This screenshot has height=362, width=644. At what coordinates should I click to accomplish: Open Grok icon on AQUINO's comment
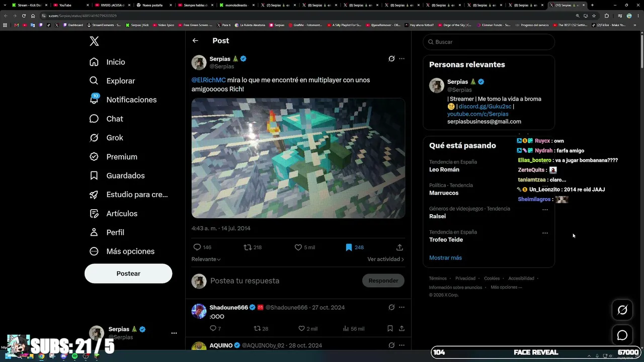coord(391,345)
